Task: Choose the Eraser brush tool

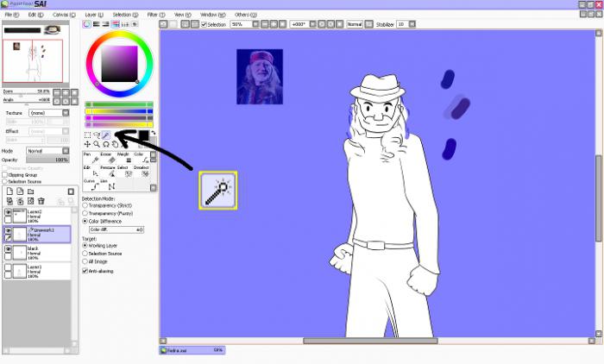Action: coord(111,160)
